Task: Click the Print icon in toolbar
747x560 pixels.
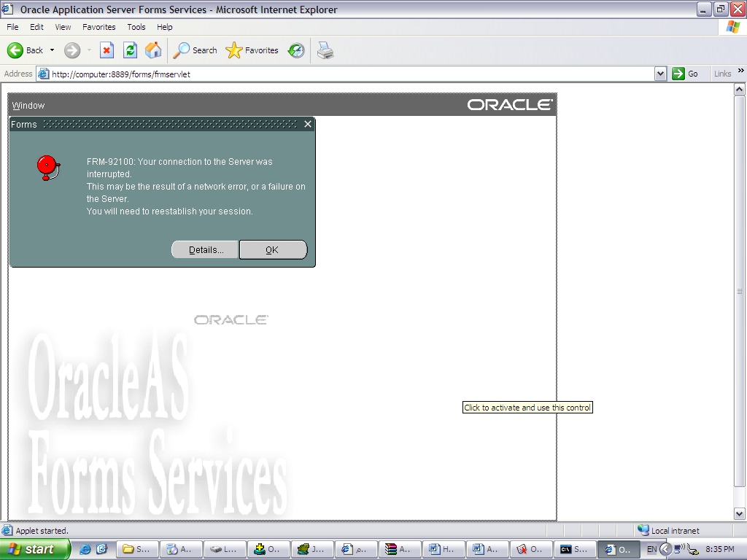Action: (325, 50)
